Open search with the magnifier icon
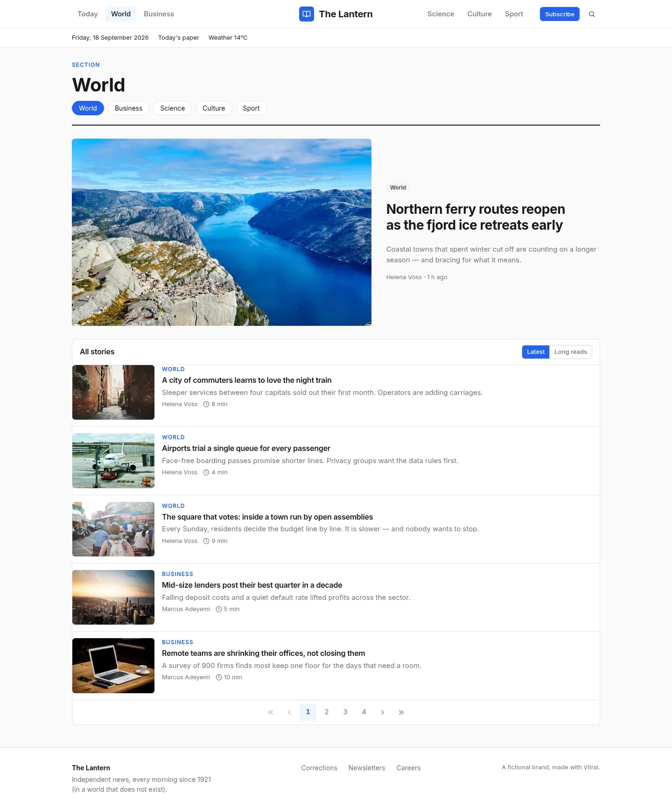Viewport: 672px width, 809px height. pos(592,14)
